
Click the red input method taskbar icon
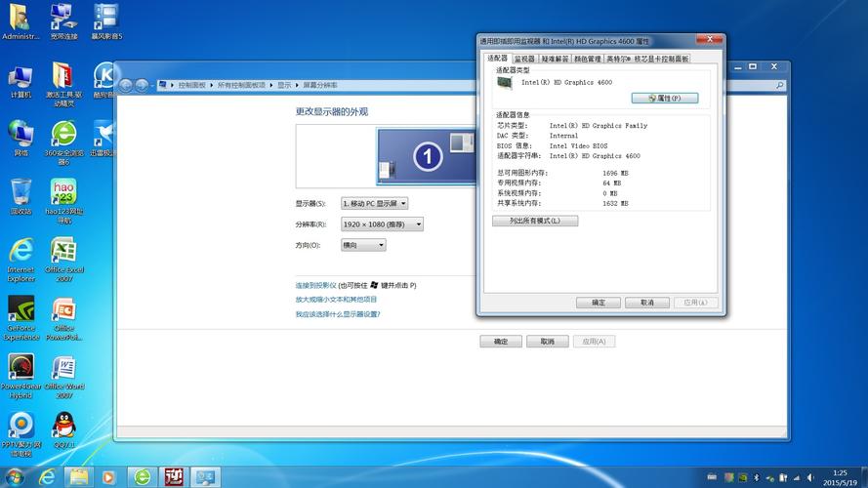[174, 477]
